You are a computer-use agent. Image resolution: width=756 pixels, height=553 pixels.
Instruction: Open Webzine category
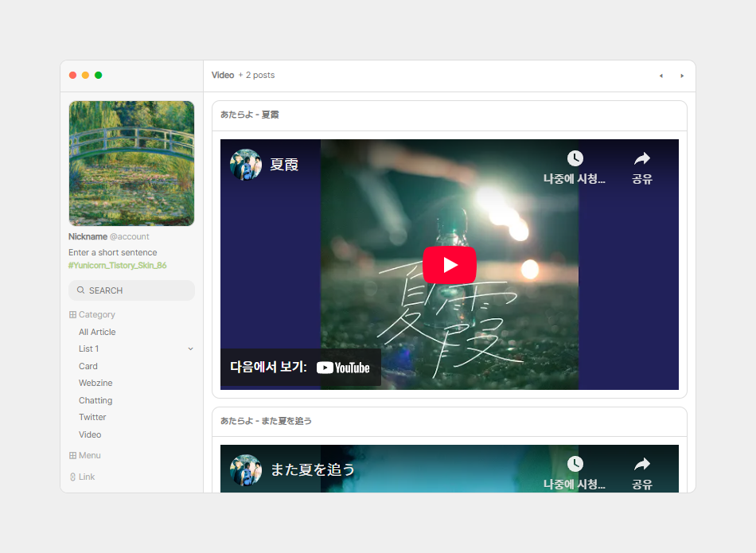coord(95,383)
